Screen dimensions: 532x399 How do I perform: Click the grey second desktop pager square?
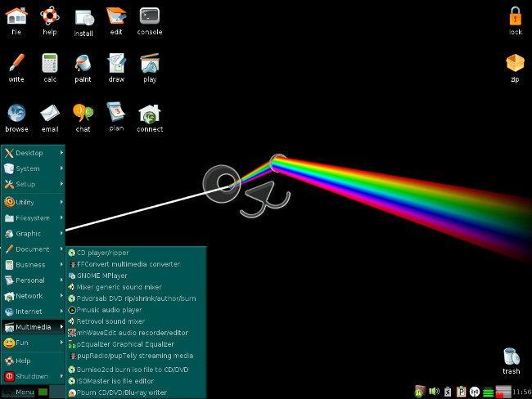(57, 392)
